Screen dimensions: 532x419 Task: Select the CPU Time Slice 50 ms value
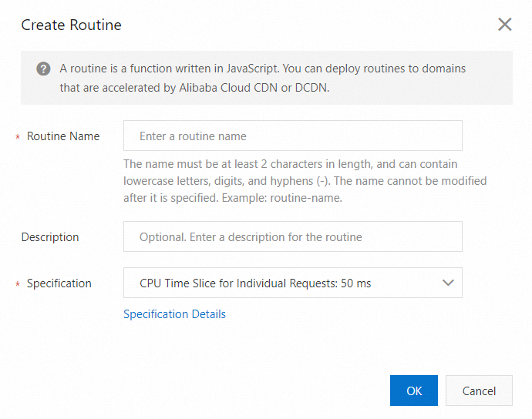coord(255,283)
